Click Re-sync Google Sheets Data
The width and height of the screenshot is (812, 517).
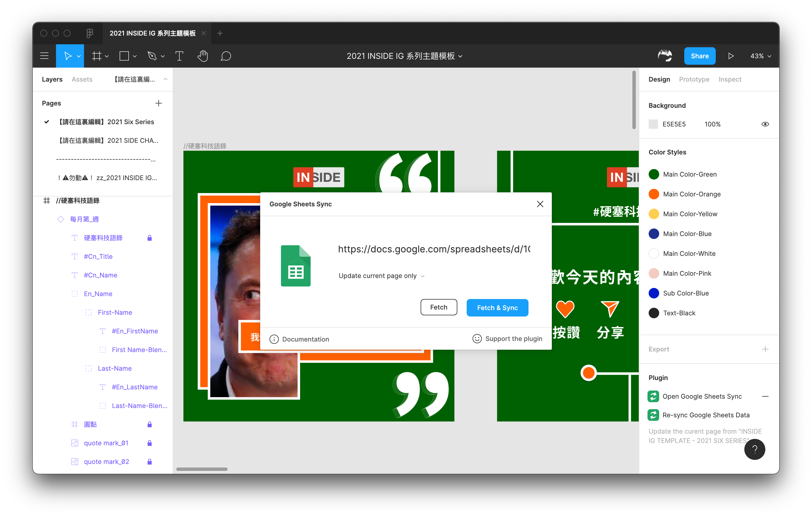[x=706, y=415]
